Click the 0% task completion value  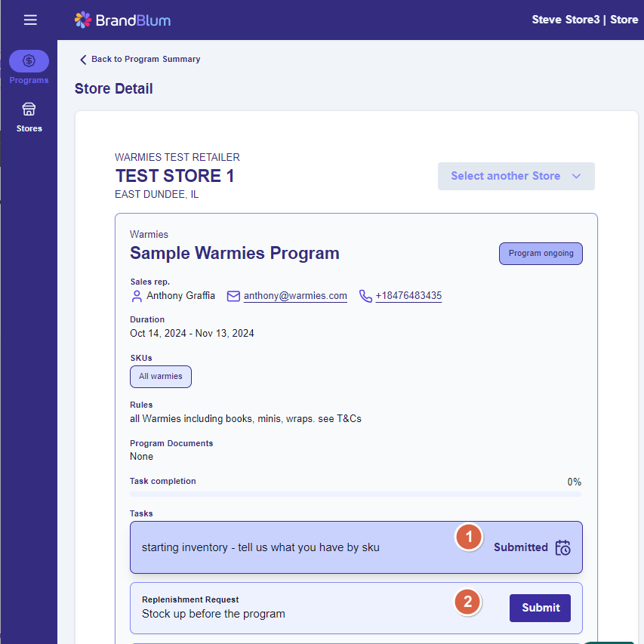click(575, 482)
